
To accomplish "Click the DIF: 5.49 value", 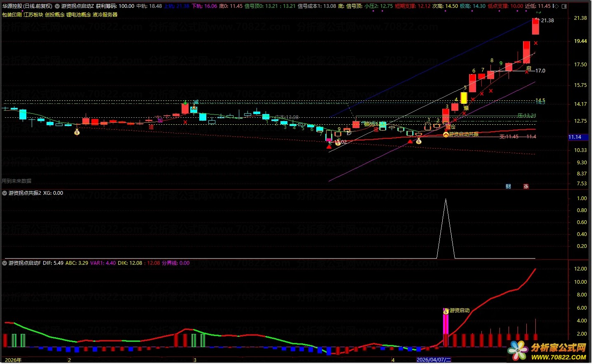I will click(x=53, y=263).
